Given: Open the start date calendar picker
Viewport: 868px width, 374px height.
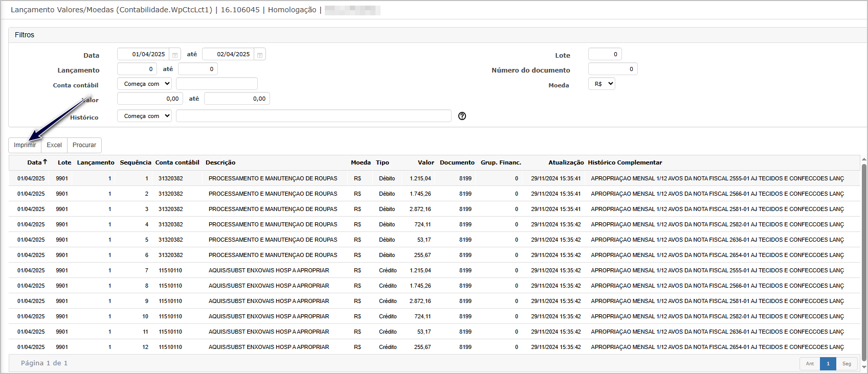Looking at the screenshot, I should pyautogui.click(x=175, y=55).
